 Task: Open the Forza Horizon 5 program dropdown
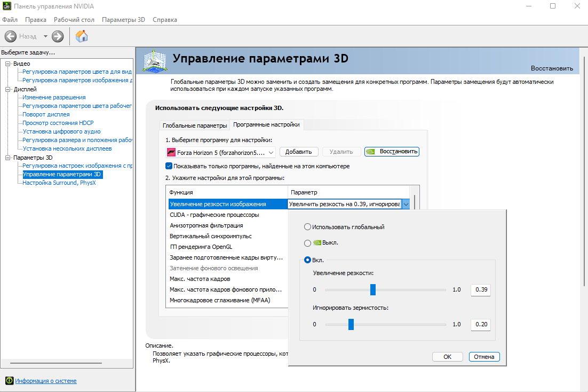click(x=220, y=152)
